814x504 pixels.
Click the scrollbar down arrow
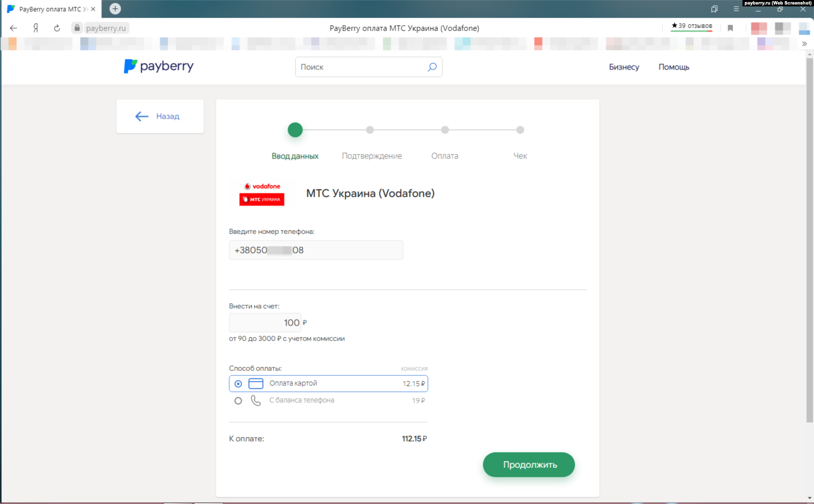click(809, 498)
